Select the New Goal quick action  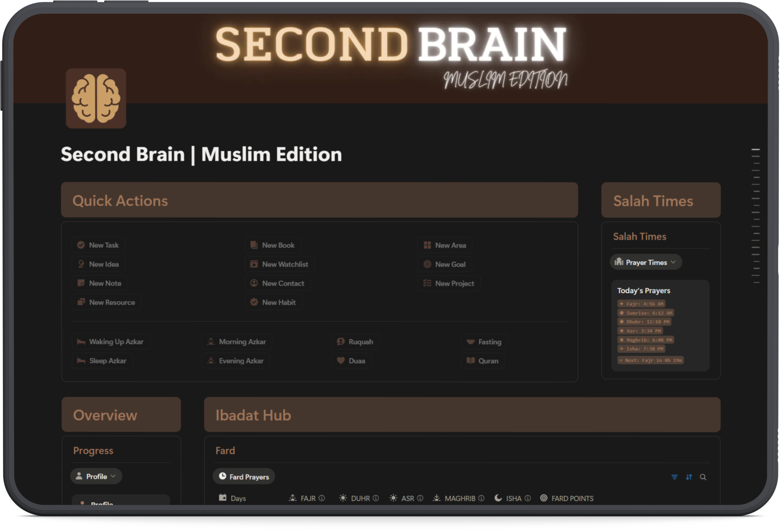pyautogui.click(x=444, y=264)
